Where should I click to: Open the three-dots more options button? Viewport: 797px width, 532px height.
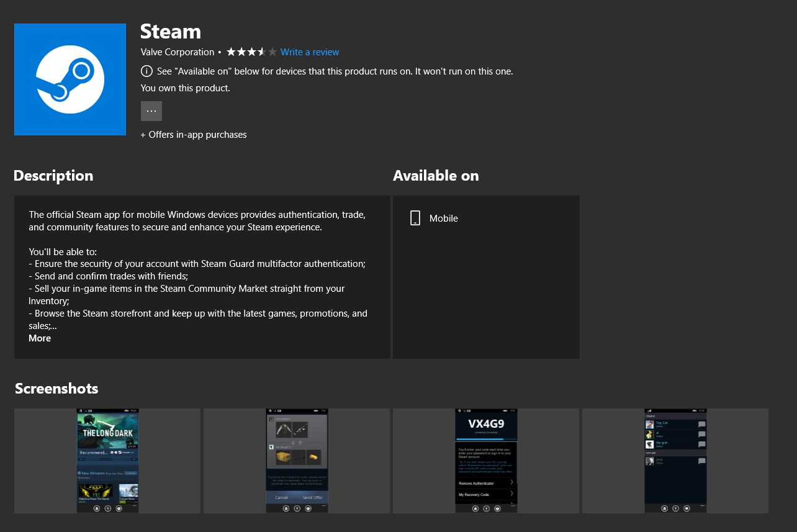point(151,111)
